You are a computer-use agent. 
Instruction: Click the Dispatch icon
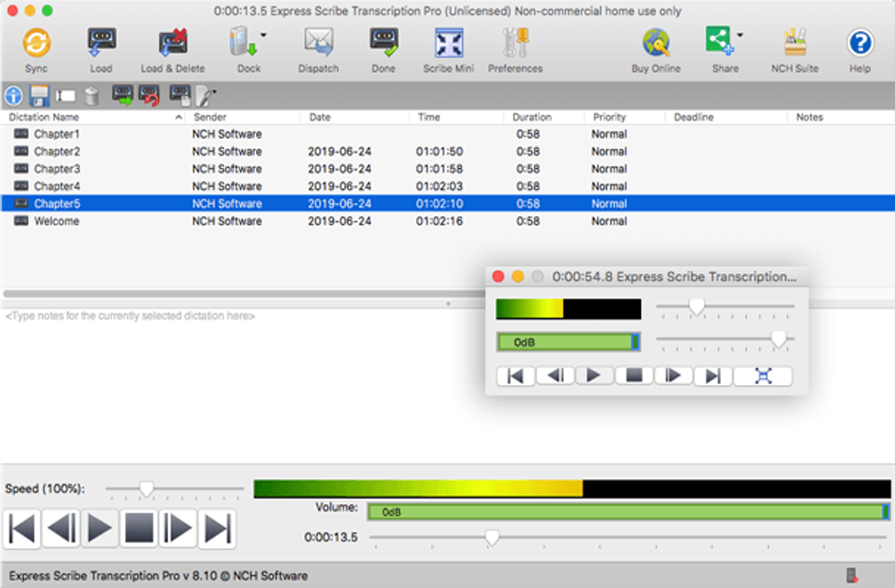coord(318,43)
